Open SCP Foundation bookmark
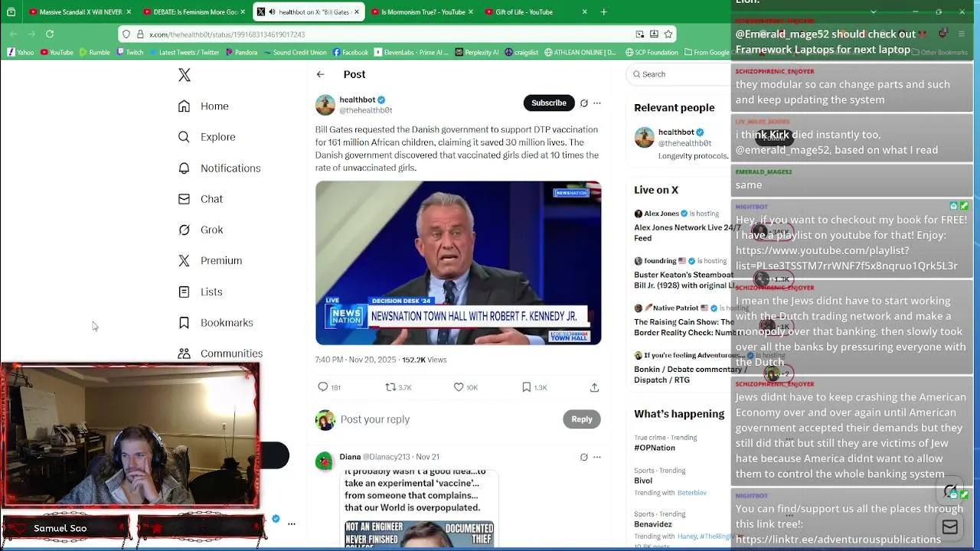The height and width of the screenshot is (551, 980). coord(652,53)
